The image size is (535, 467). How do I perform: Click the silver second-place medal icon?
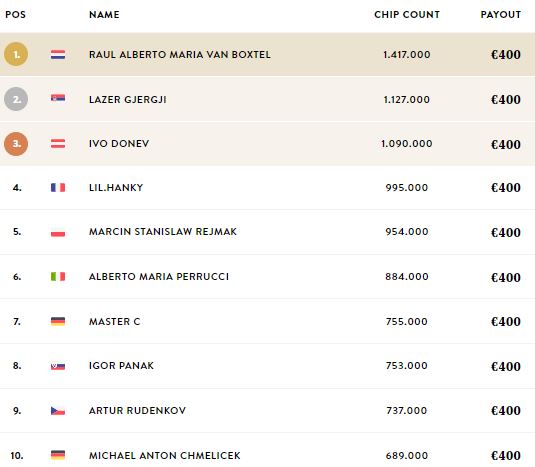point(16,99)
